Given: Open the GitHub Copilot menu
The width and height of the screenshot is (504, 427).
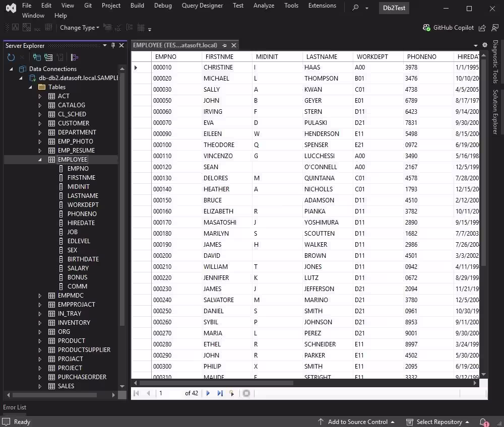Looking at the screenshot, I should coord(448,28).
